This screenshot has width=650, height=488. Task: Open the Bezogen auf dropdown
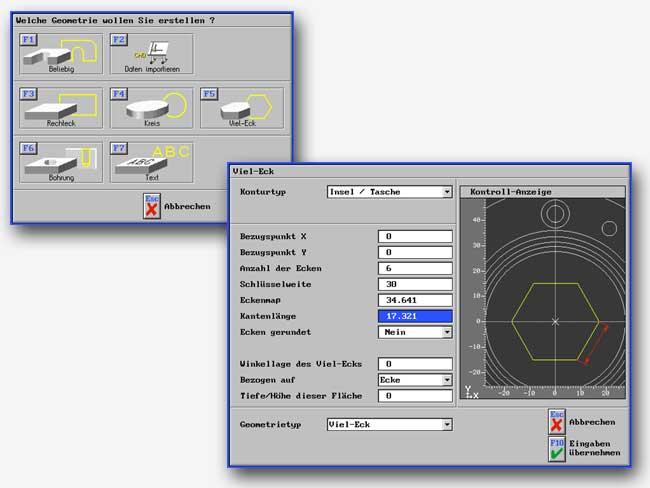[447, 380]
